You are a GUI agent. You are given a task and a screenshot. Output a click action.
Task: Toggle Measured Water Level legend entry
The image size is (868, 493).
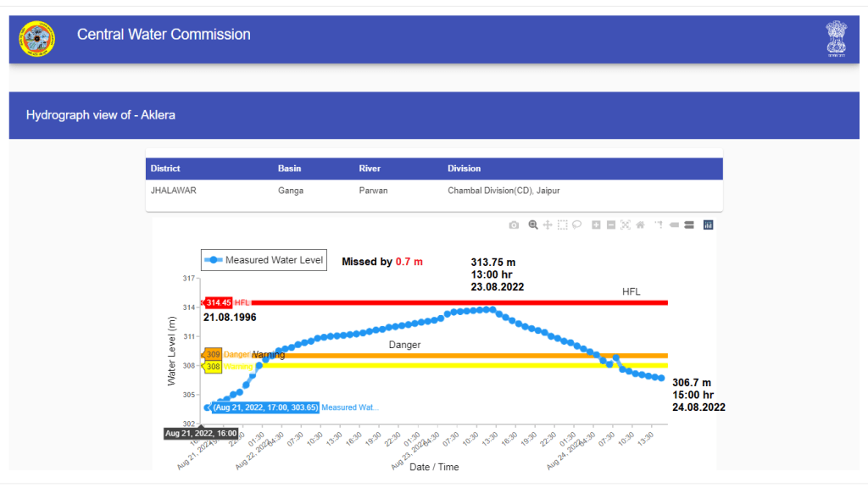pyautogui.click(x=263, y=260)
